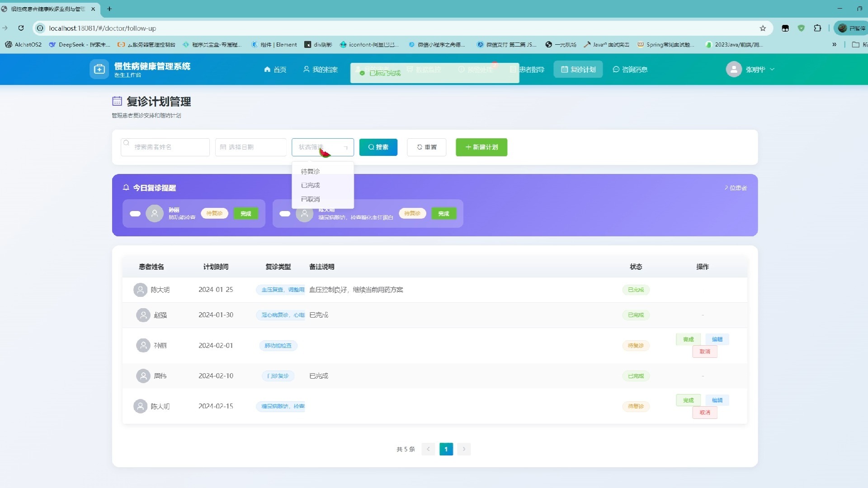Click 孙丽's avatar in the reminder card
Image resolution: width=868 pixels, height=488 pixels.
(155, 213)
